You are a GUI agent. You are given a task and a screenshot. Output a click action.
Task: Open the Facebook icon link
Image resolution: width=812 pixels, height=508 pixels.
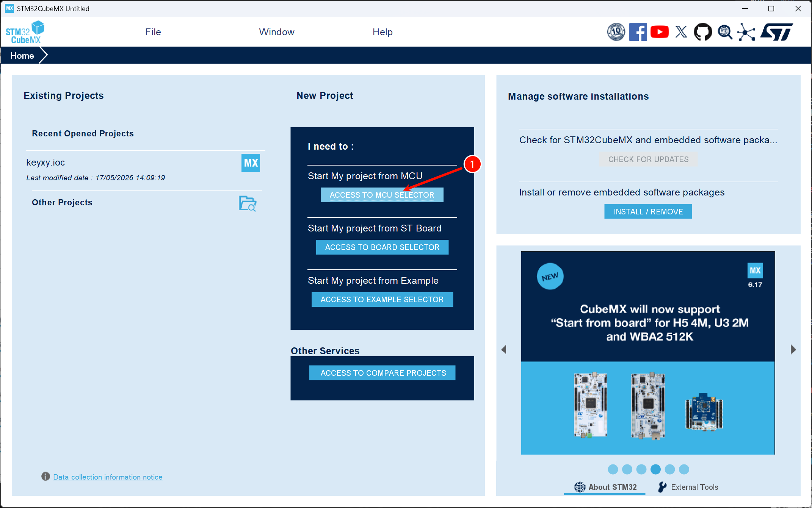[x=638, y=32]
